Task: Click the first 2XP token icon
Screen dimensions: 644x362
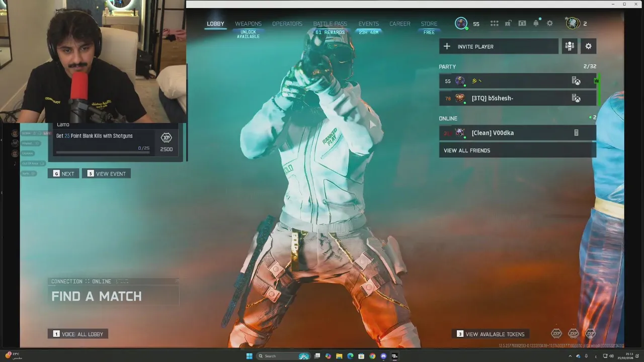Action: [556, 333]
